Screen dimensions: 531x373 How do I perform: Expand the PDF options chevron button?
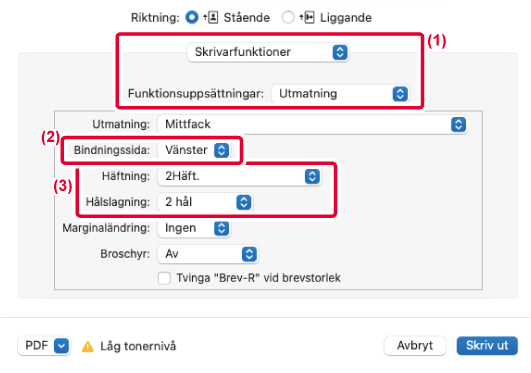61,346
